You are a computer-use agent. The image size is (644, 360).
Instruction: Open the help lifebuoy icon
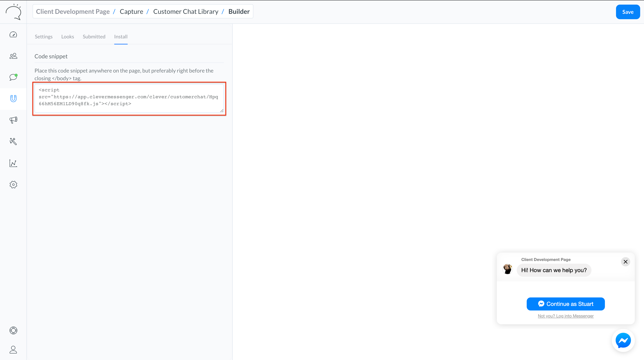point(13,330)
